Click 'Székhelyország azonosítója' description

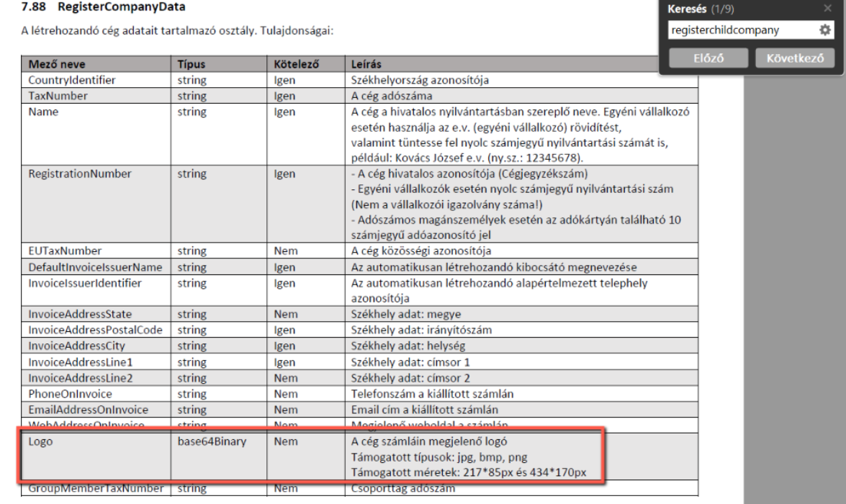420,81
